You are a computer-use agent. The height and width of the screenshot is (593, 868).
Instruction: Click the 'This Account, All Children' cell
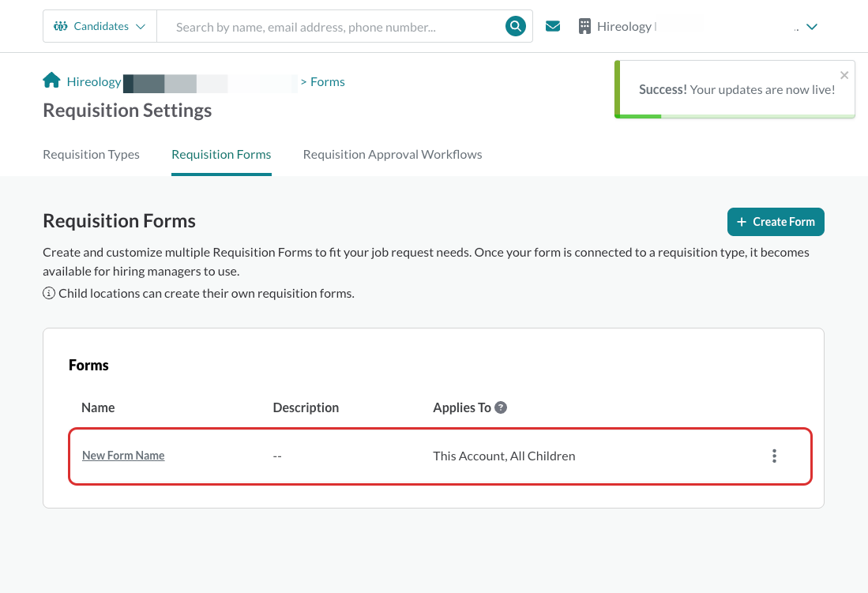pos(505,456)
